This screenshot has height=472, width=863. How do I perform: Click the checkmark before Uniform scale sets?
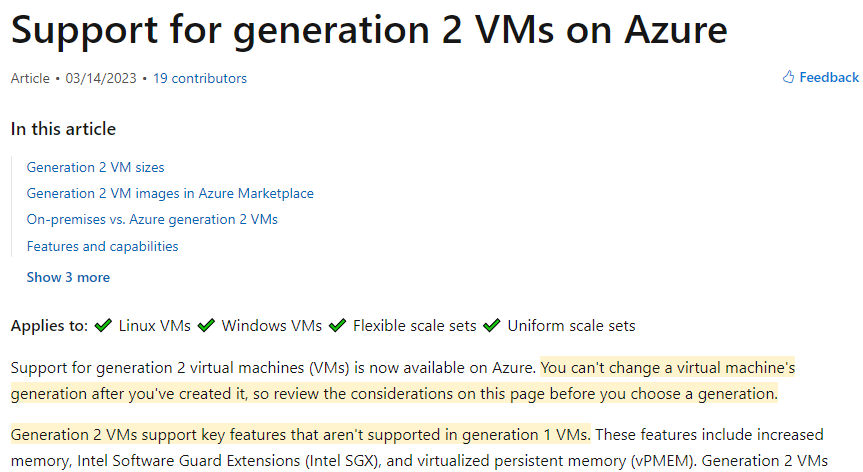491,326
